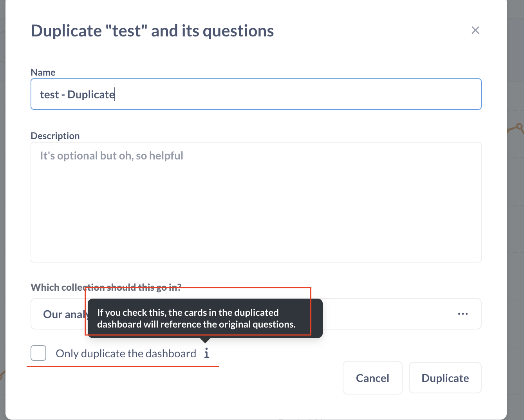Viewport: 524px width, 420px height.
Task: Focus the Name field containing test - Duplicate
Action: [x=256, y=94]
